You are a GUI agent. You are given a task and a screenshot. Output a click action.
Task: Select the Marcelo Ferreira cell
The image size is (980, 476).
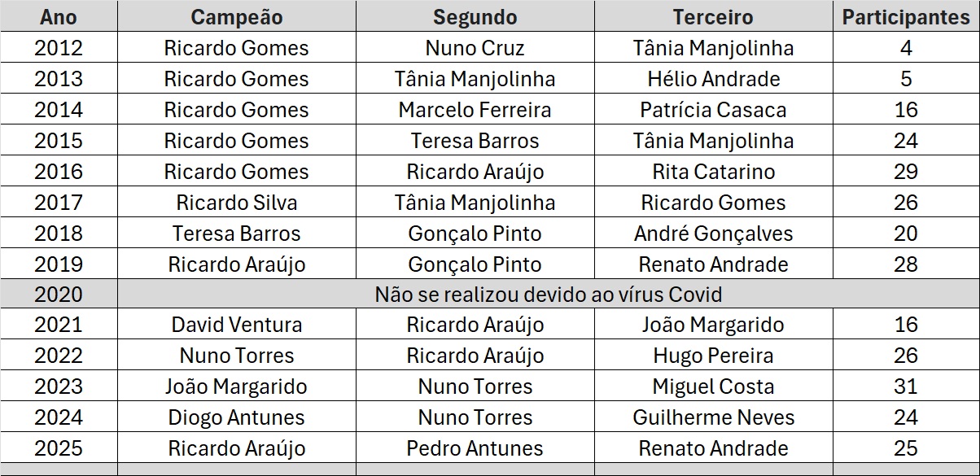coord(475,110)
